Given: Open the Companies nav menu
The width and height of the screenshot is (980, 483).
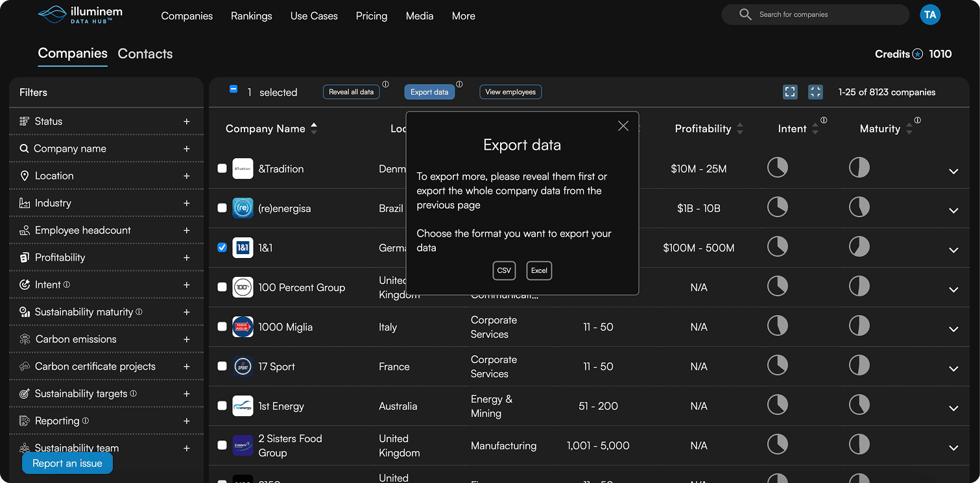Looking at the screenshot, I should [x=187, y=16].
